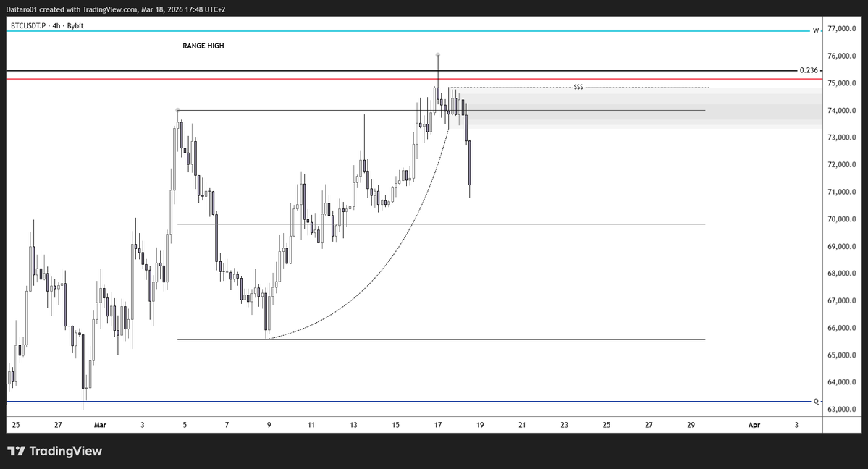Click the 72,000.0 price label
The height and width of the screenshot is (469, 868).
[841, 164]
